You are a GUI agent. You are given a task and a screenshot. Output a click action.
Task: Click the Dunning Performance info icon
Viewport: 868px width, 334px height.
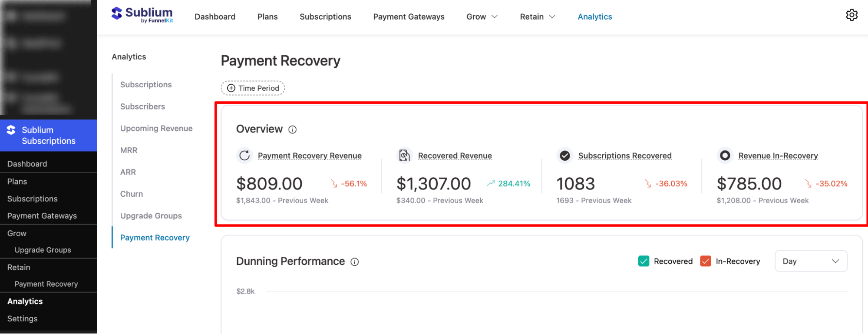[355, 261]
